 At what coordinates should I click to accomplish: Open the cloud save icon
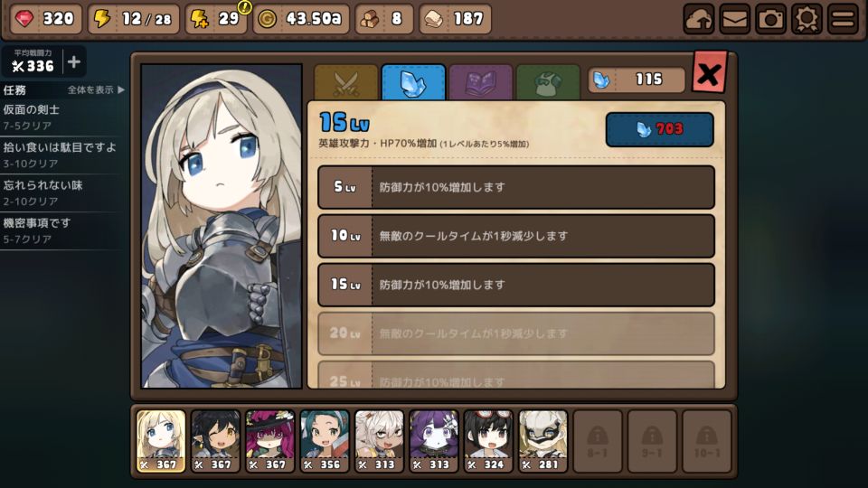pos(699,19)
